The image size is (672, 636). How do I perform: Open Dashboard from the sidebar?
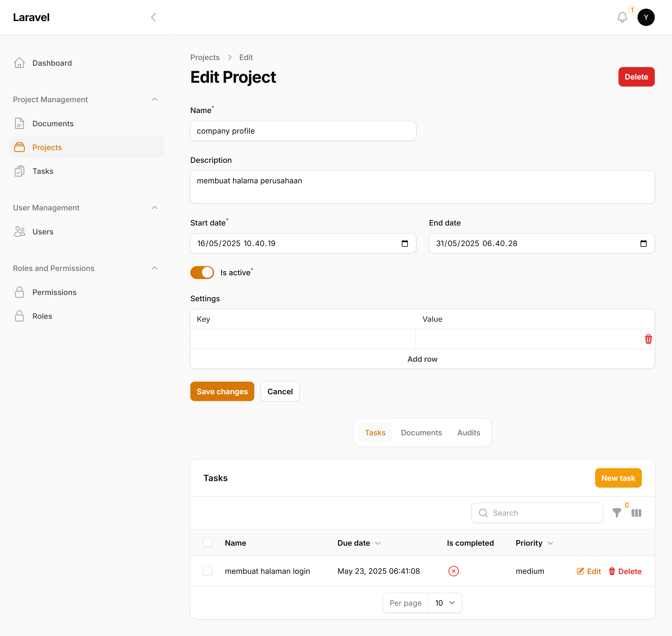[52, 63]
